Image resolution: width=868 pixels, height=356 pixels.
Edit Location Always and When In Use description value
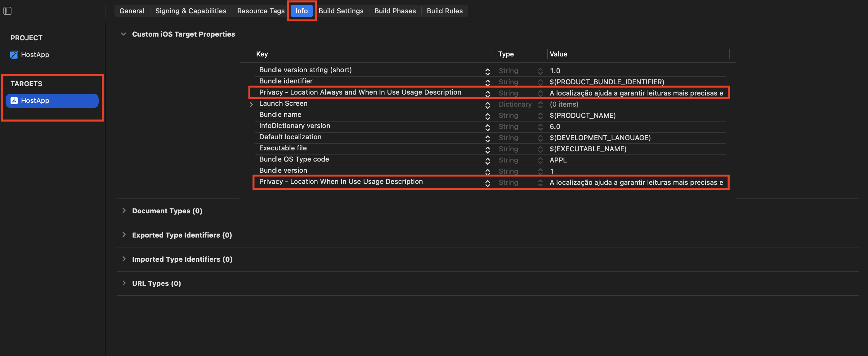tap(636, 93)
